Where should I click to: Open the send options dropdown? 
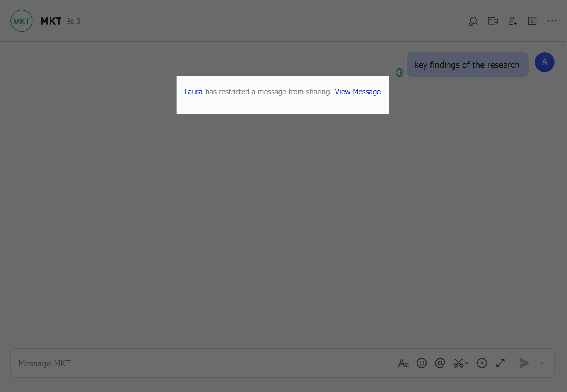click(x=541, y=363)
